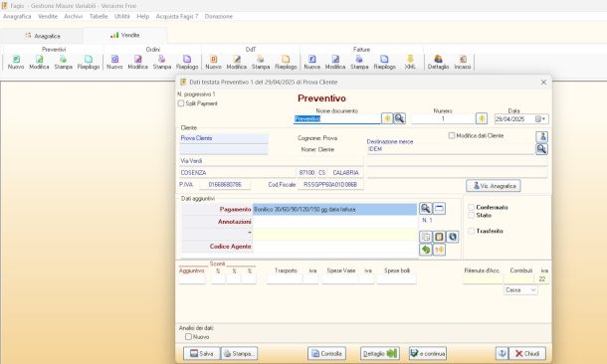Click the Salva button

coord(201,353)
